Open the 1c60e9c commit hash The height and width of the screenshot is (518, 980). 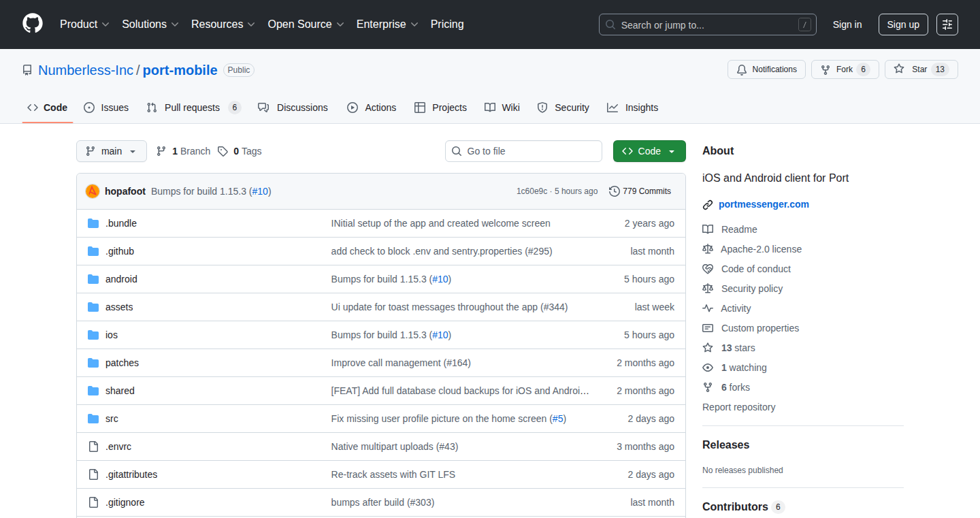[x=532, y=191]
